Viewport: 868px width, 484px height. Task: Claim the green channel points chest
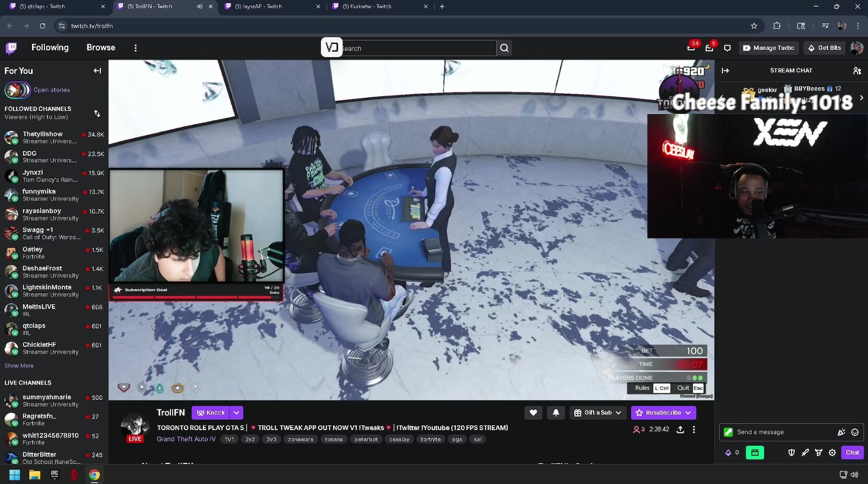point(755,453)
